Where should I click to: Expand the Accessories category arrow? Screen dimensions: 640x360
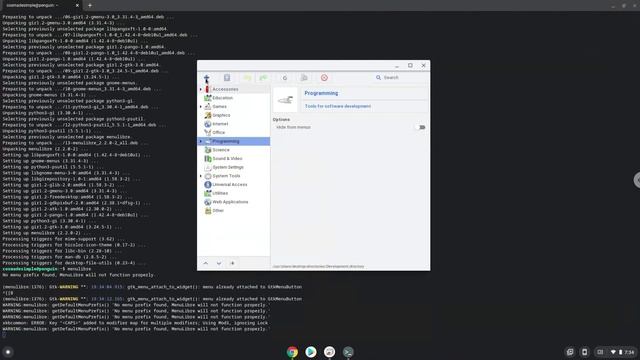coord(201,89)
